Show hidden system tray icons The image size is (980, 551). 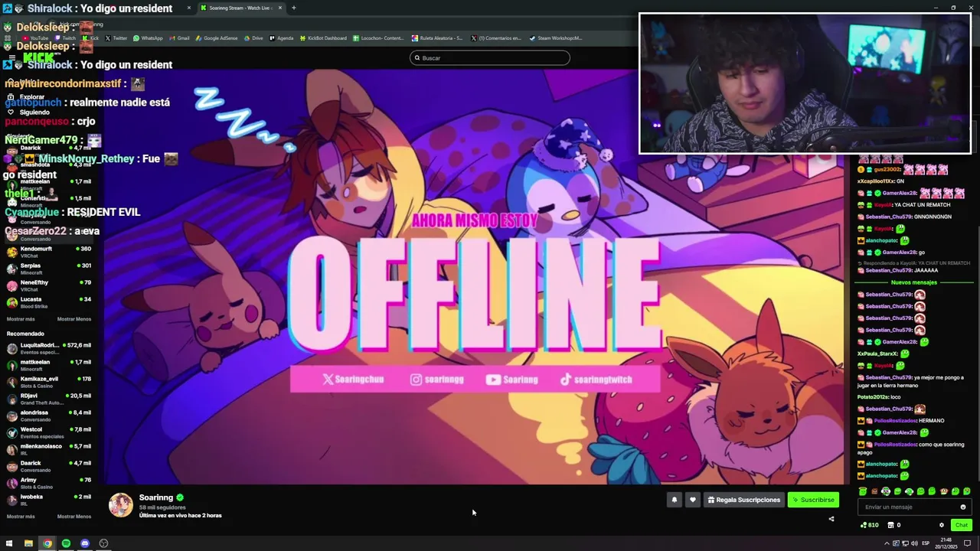887,543
